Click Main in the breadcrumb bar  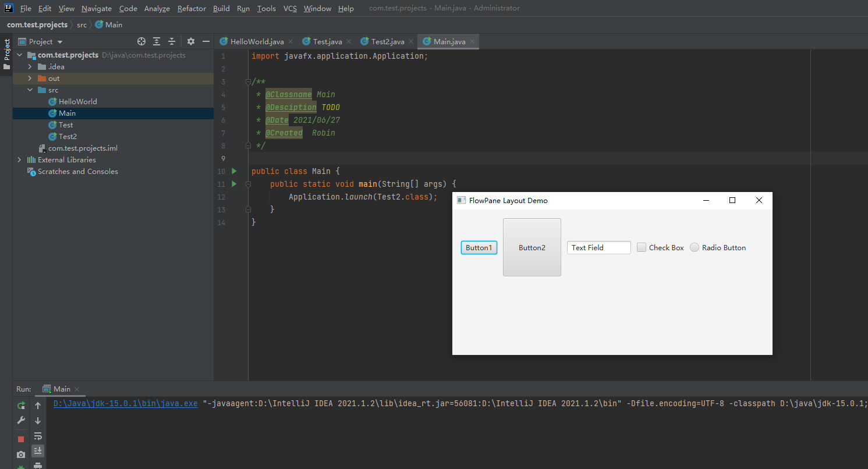[109, 24]
